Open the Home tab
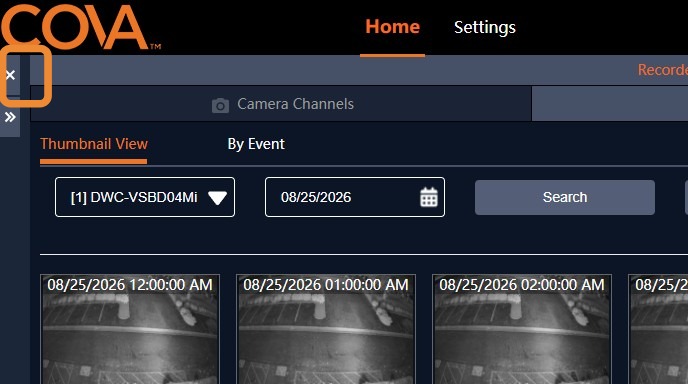 (x=392, y=27)
